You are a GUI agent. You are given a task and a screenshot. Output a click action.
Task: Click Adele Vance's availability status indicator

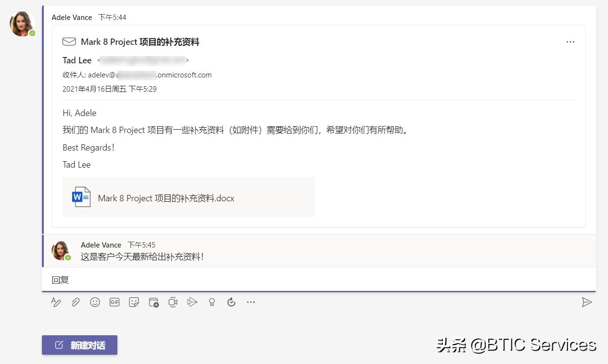point(31,32)
